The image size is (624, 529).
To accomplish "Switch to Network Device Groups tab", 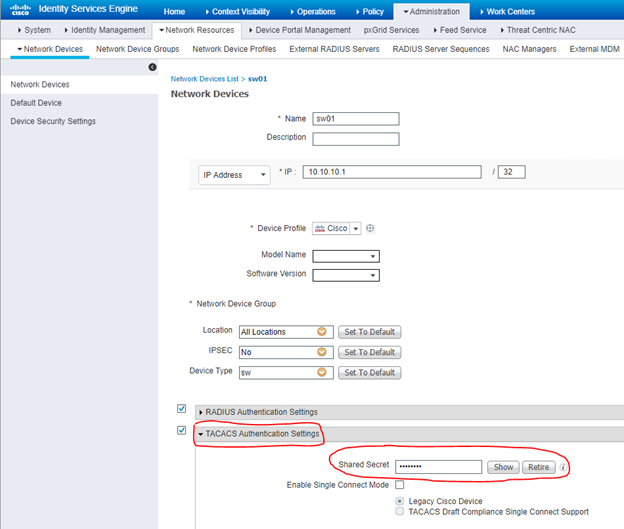I will (137, 49).
